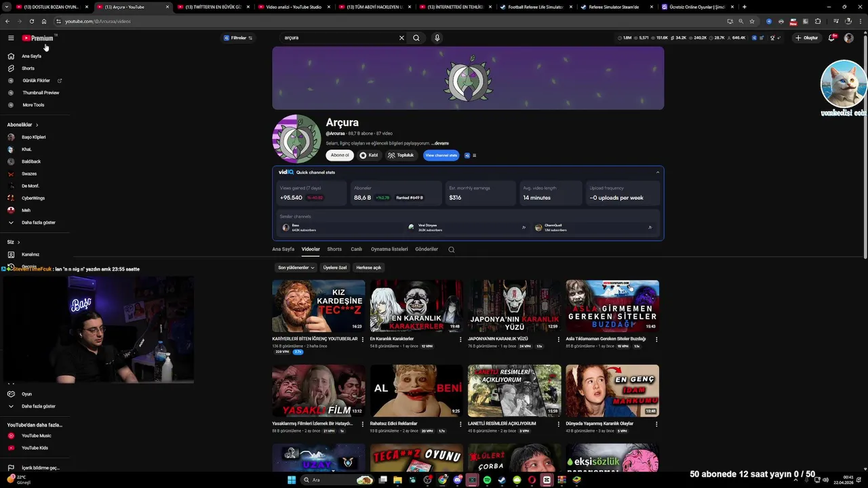
Task: Start voice search with the microphone icon
Action: 437,38
